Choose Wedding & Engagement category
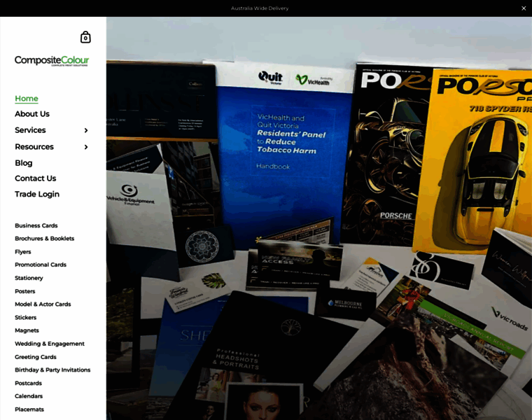This screenshot has width=532, height=420. point(50,344)
